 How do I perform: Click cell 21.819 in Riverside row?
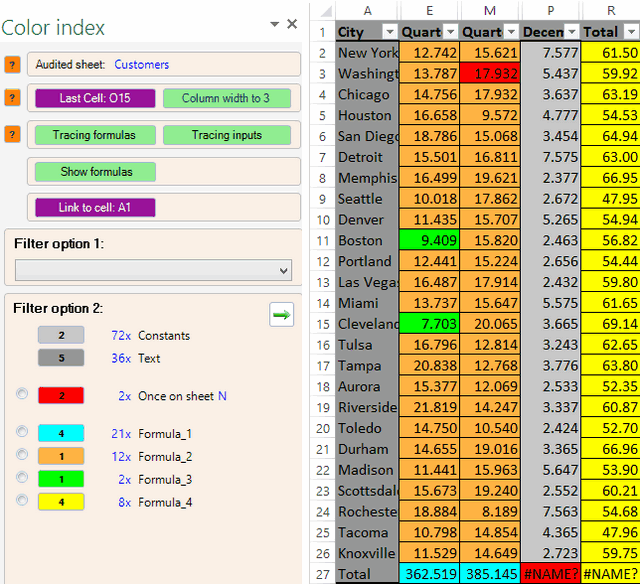[429, 407]
